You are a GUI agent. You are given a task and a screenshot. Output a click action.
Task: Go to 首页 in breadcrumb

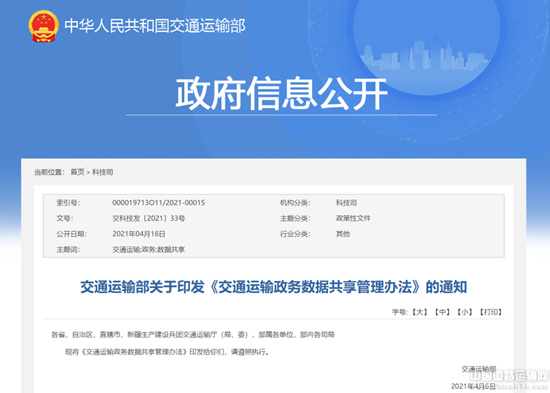tap(78, 172)
